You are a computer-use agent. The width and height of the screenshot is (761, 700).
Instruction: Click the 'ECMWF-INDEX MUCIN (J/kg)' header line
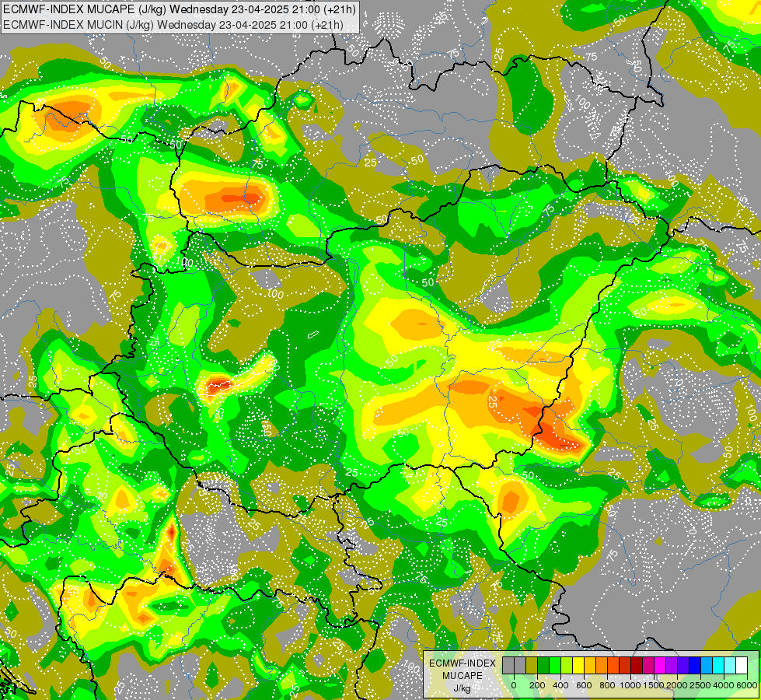[173, 24]
